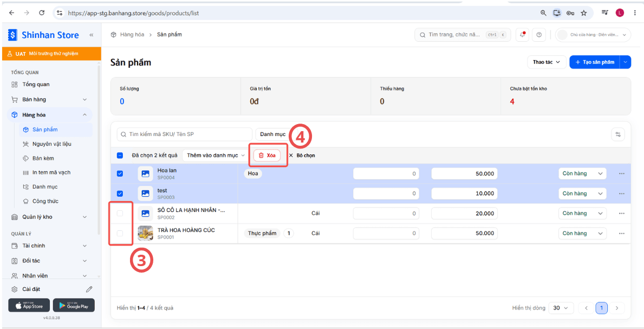This screenshot has height=329, width=644.
Task: Collapse the sidebar with the double-chevron icon
Action: (x=91, y=35)
